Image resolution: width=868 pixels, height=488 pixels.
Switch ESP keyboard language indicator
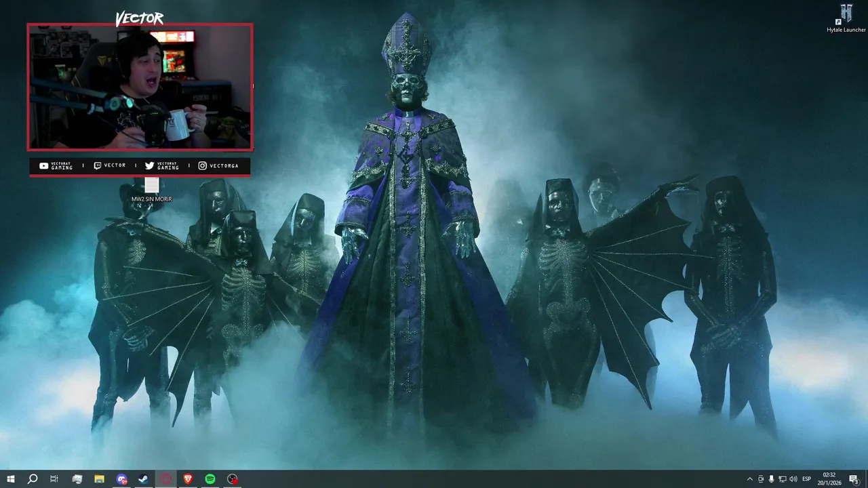coord(806,479)
